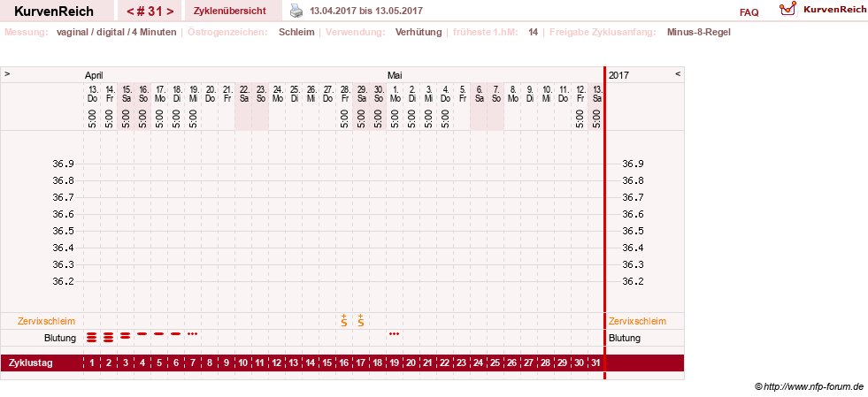868x397 pixels.
Task: Click the 36.9 temperature label on left axis
Action: 63,164
